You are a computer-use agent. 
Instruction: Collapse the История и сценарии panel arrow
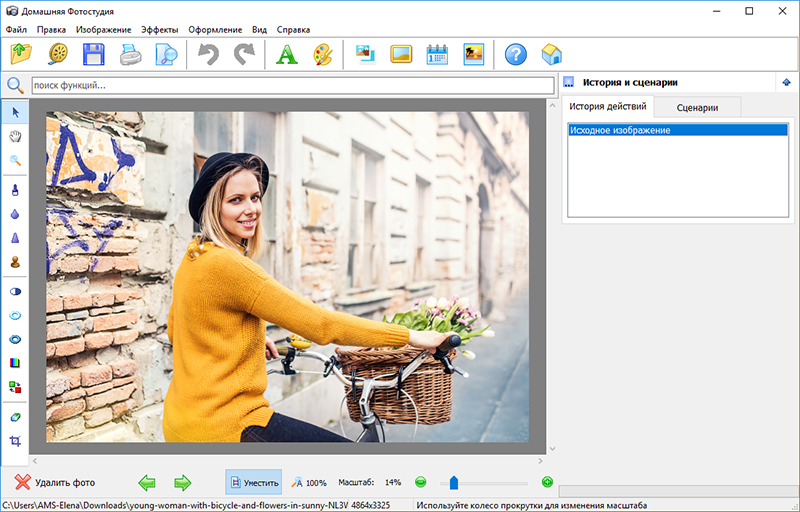coord(786,82)
